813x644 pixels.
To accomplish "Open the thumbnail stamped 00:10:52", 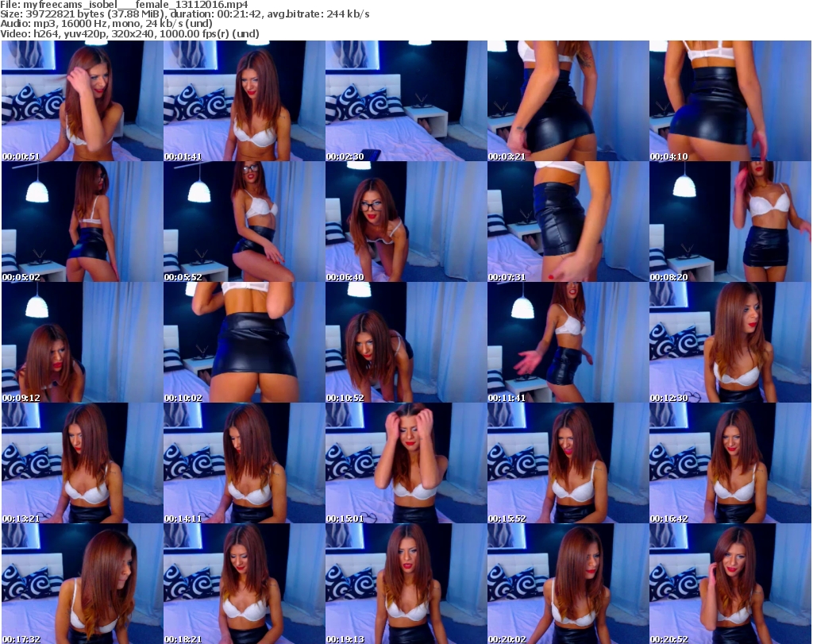I will [406, 342].
